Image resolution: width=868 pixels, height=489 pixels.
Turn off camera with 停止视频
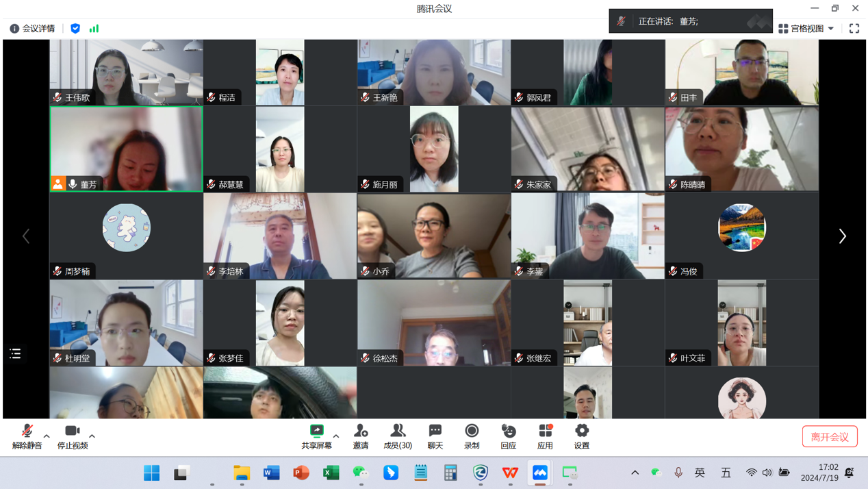coord(72,436)
